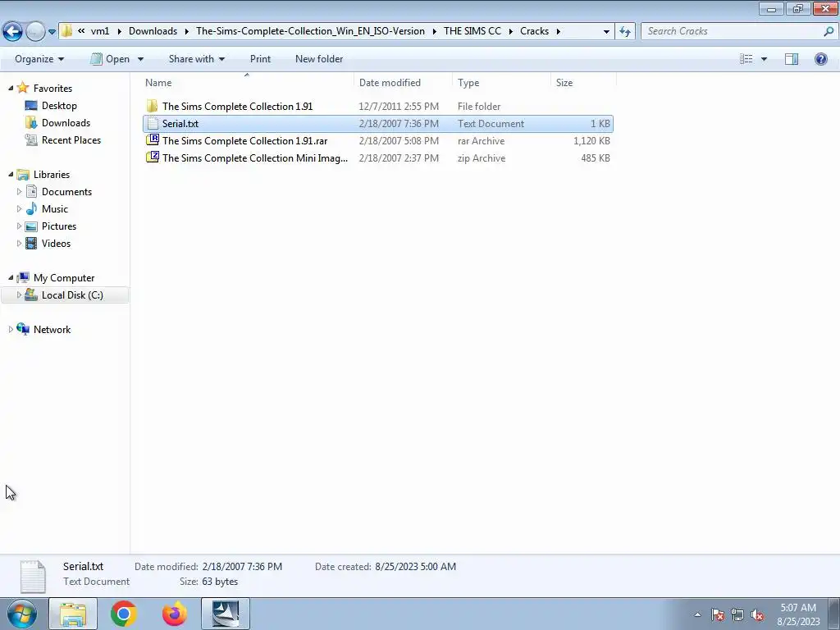Open the THE SIMS CC breadcrumb
Image resolution: width=840 pixels, height=630 pixels.
472,31
